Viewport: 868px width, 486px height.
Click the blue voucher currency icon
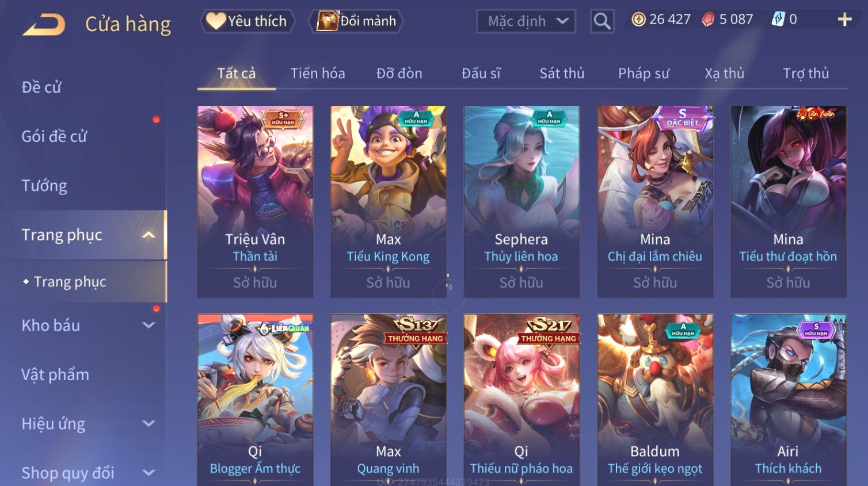[778, 19]
